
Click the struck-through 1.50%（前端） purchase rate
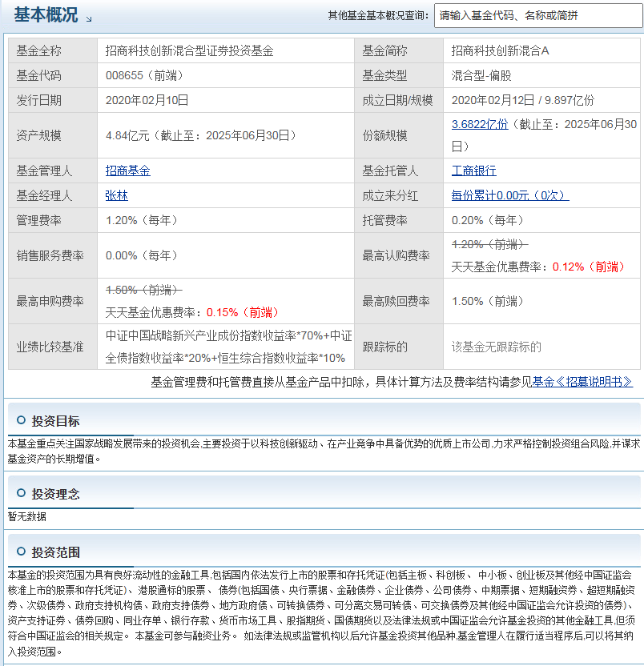coord(143,290)
